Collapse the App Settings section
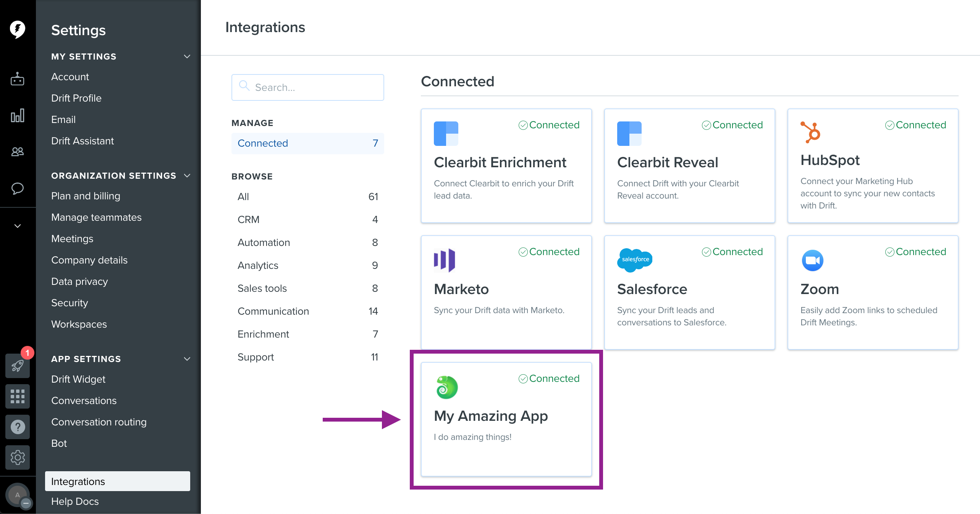The image size is (980, 514). (187, 359)
